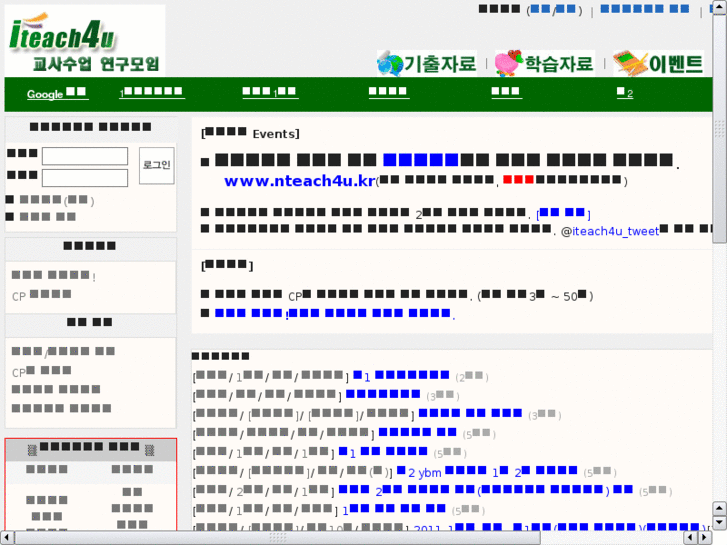
Task: Open the list entry beginning with 2011
Action: click(x=562, y=527)
